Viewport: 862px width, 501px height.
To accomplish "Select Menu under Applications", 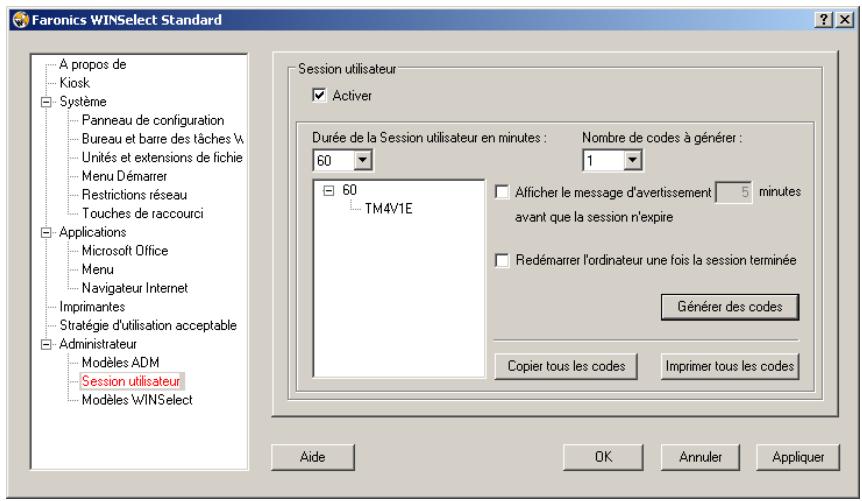I will tap(98, 269).
